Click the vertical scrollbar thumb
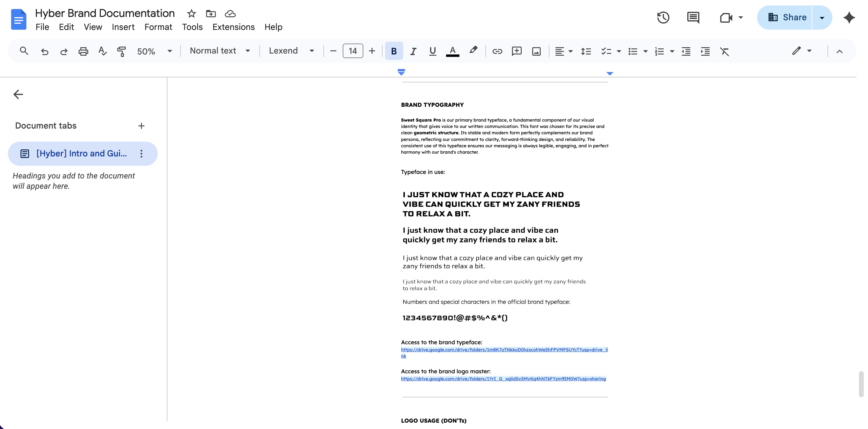This screenshot has height=429, width=868. click(861, 384)
